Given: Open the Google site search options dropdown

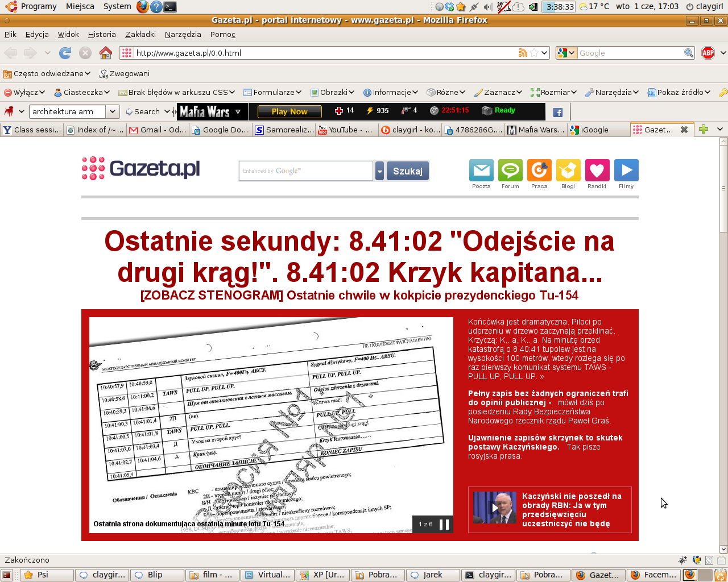Looking at the screenshot, I should (x=566, y=53).
